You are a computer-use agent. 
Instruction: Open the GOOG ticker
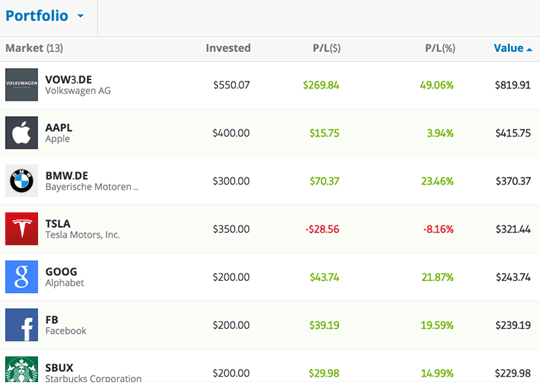coord(61,272)
